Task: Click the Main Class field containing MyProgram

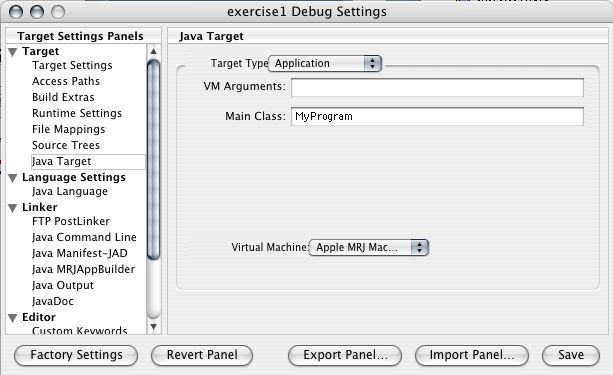Action: (437, 117)
